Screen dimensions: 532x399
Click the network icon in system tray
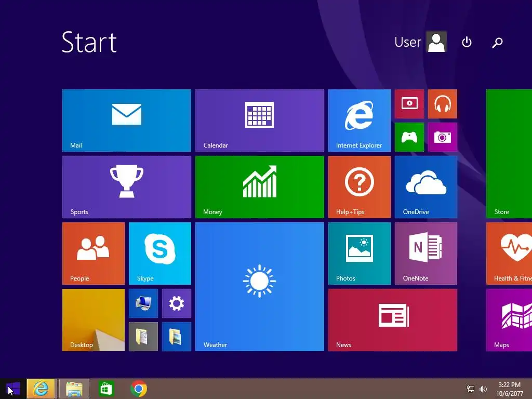click(471, 389)
